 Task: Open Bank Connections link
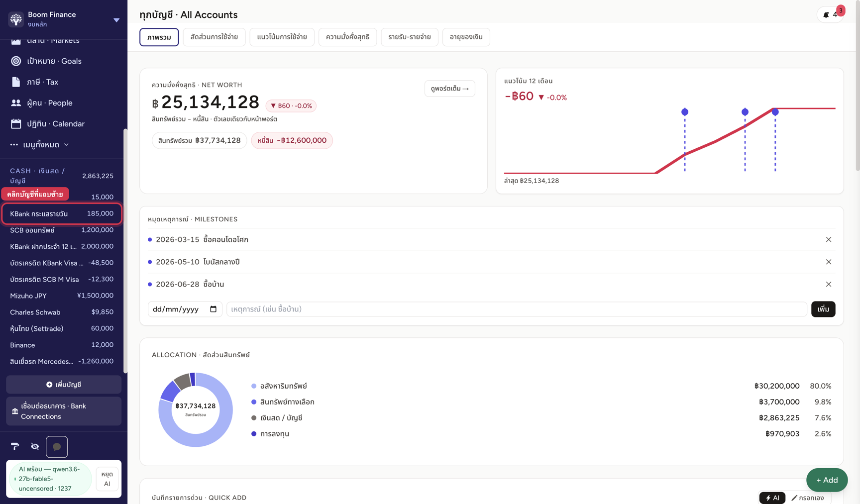point(64,411)
